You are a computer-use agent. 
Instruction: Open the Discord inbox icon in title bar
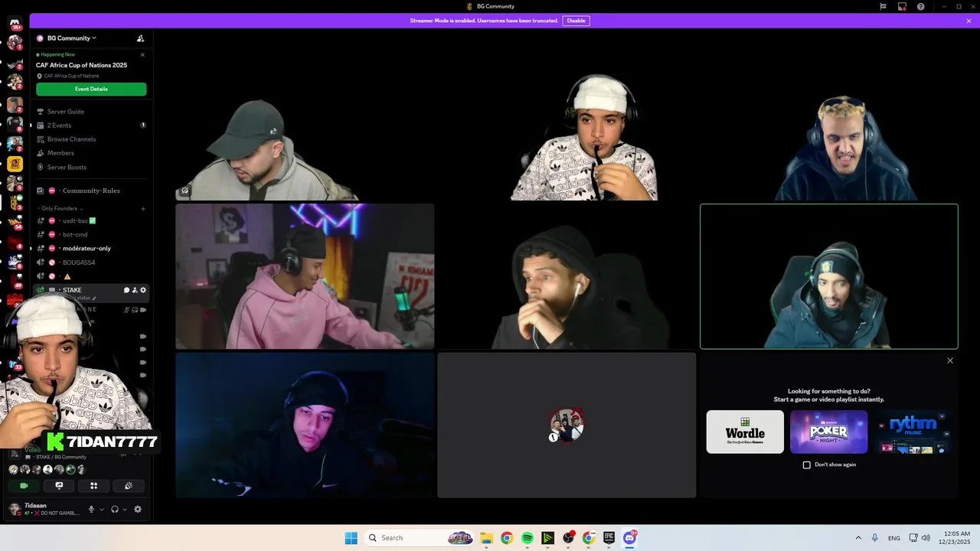(x=902, y=6)
